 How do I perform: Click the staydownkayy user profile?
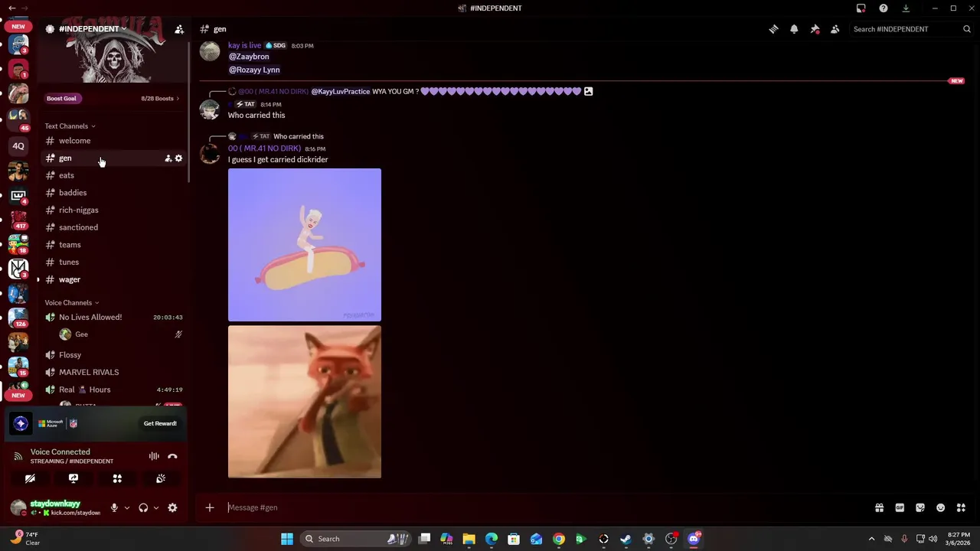pyautogui.click(x=56, y=507)
